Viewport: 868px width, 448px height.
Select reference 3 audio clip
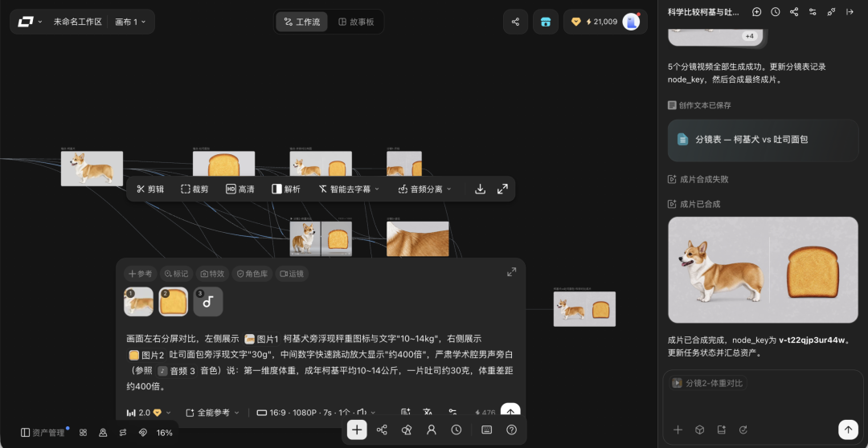click(x=208, y=301)
